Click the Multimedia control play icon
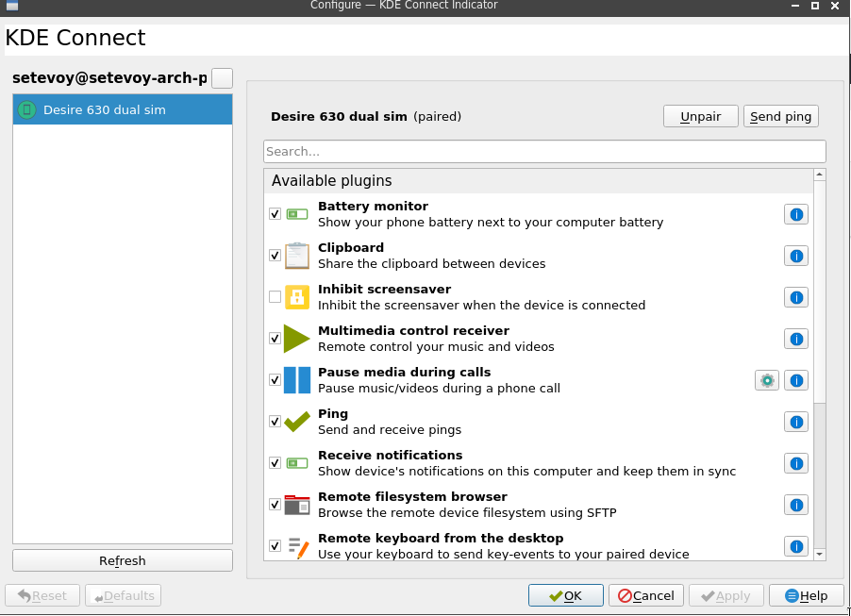Viewport: 851px width, 616px height. click(x=296, y=339)
